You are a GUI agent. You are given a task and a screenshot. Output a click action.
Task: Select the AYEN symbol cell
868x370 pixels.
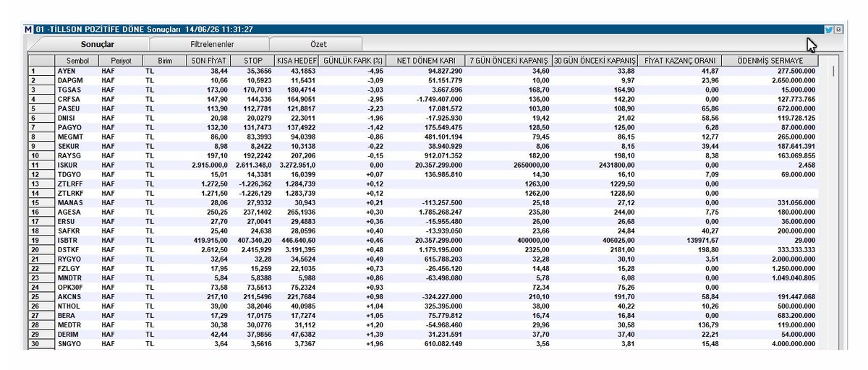click(77, 72)
